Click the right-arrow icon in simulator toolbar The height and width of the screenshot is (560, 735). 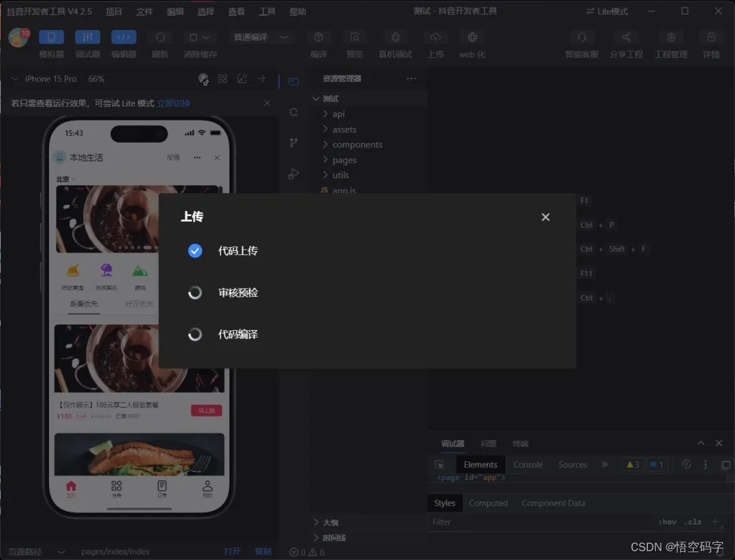[261, 79]
